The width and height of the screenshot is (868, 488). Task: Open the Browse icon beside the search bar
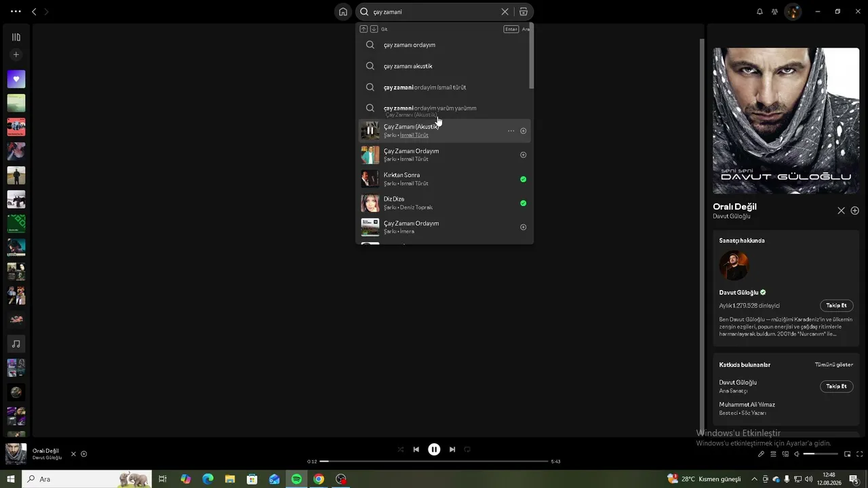point(524,12)
